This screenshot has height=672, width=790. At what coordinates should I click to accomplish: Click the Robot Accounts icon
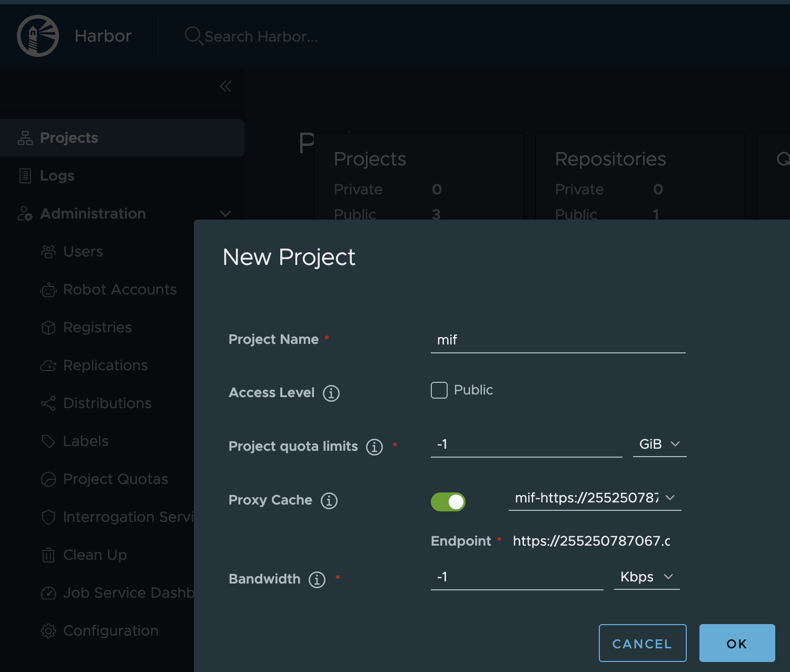[48, 289]
